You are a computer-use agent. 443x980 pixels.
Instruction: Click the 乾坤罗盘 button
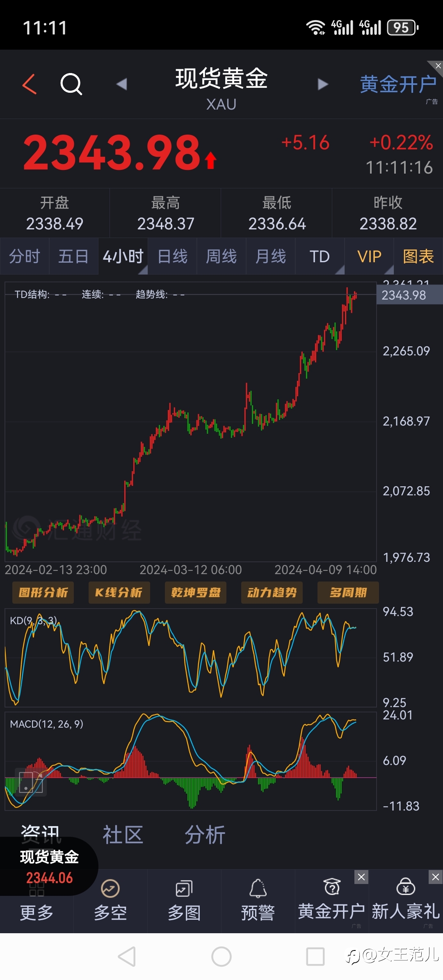196,593
